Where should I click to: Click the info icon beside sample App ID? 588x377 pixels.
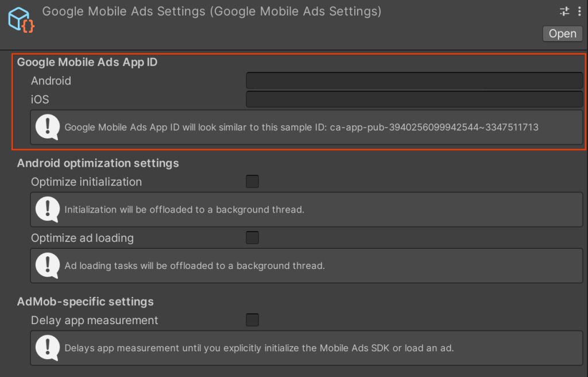click(x=48, y=127)
